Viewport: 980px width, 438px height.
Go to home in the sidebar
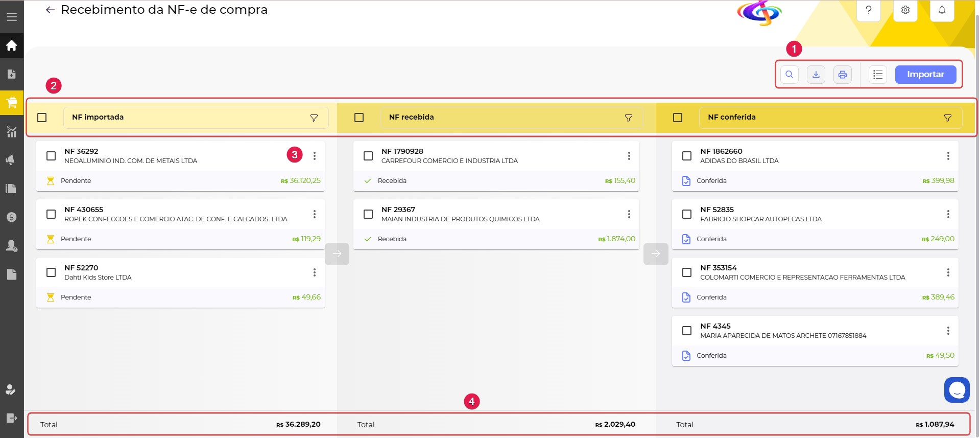(12, 46)
